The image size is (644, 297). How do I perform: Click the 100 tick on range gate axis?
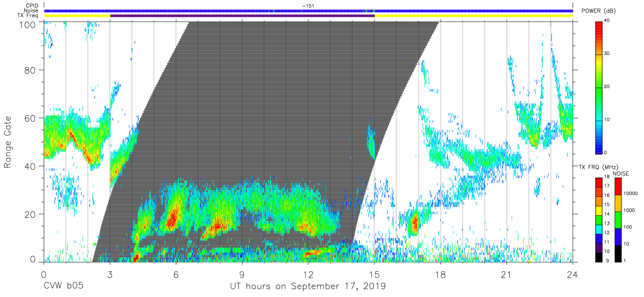tap(27, 24)
